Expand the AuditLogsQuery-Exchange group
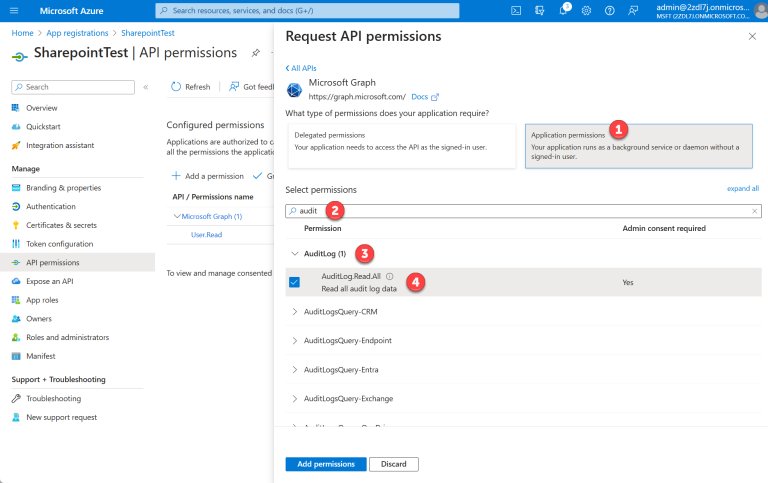The height and width of the screenshot is (483, 768). pyautogui.click(x=295, y=398)
